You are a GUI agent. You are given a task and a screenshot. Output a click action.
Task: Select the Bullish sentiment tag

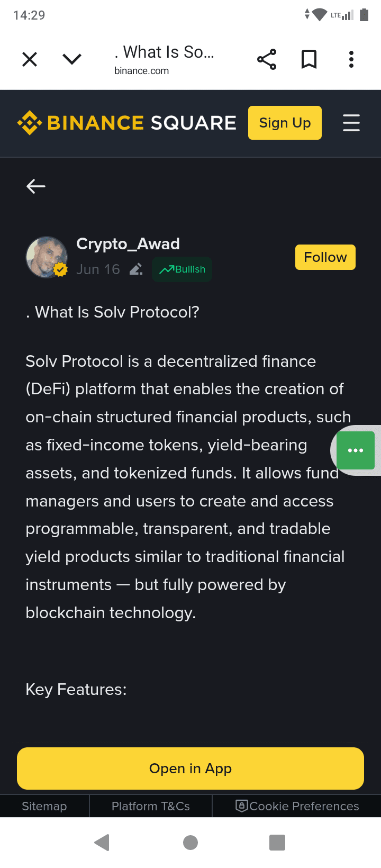[x=182, y=269]
